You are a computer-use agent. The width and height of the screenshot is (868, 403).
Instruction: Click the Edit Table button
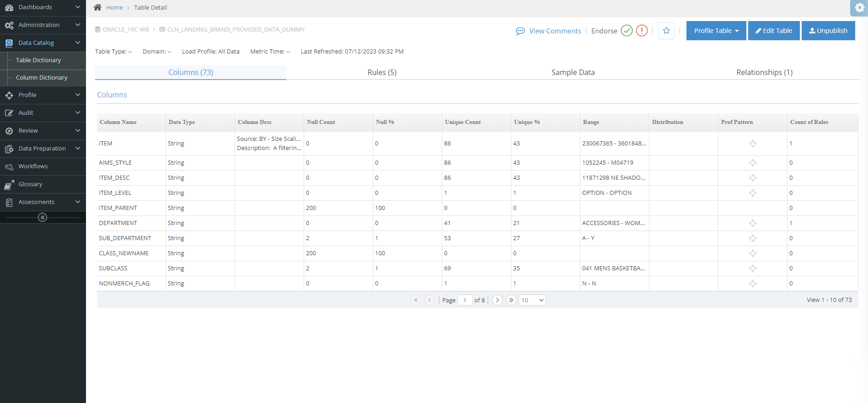click(774, 31)
